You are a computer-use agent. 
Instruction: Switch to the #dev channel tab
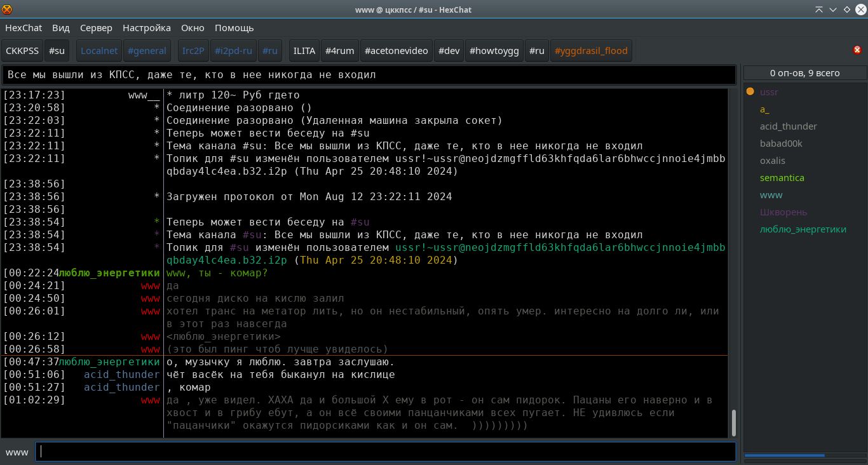[x=449, y=51]
